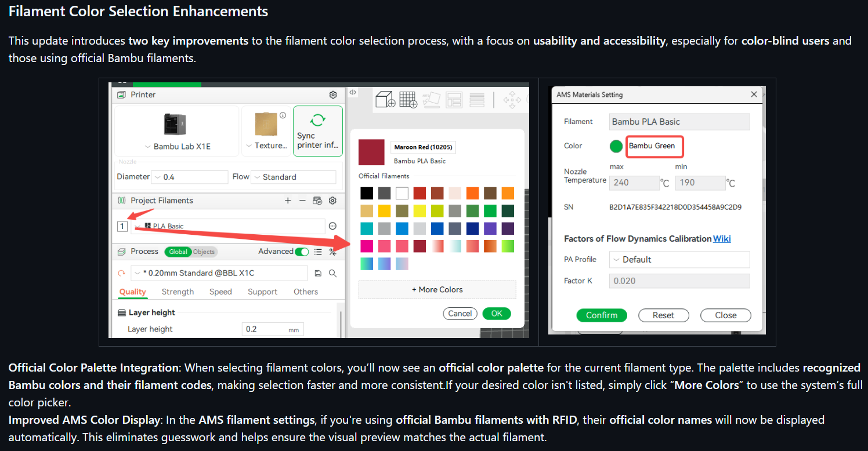Image resolution: width=868 pixels, height=451 pixels.
Task: Click the AMS filament sync icon in Project Filaments
Action: [317, 201]
